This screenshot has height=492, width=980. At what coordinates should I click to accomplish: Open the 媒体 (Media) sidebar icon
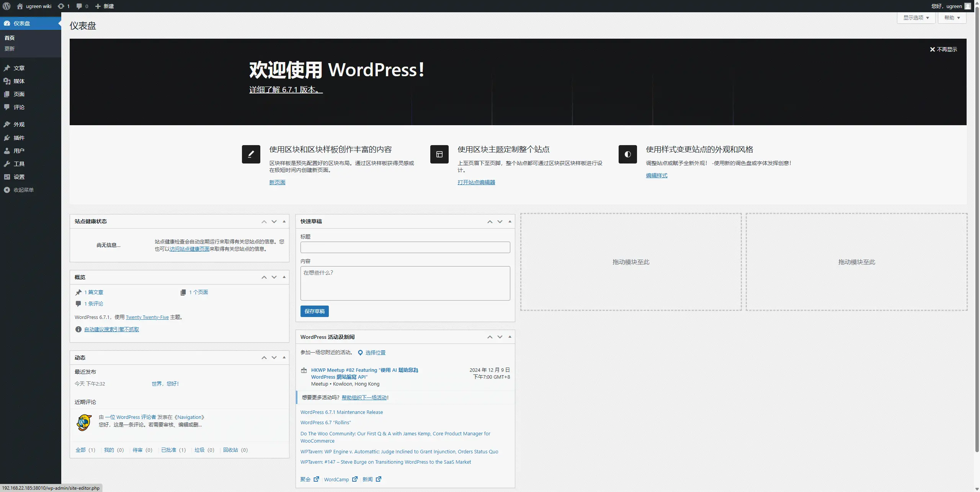7,81
